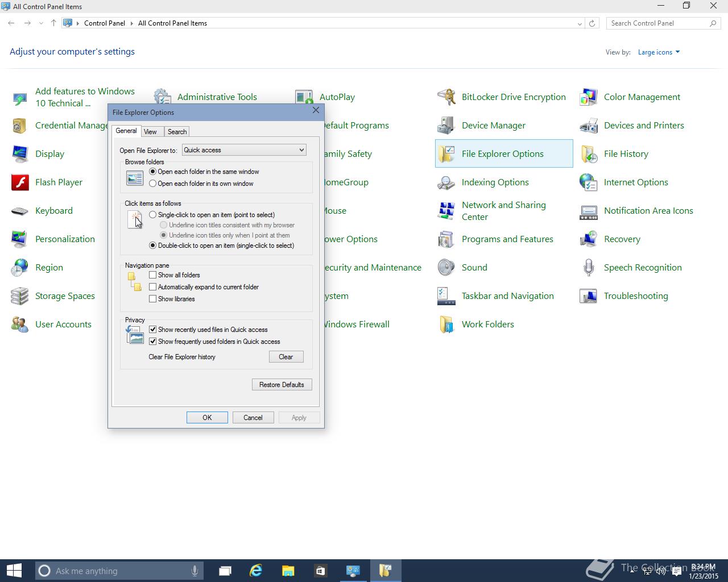Check Automatically expand to current folder
This screenshot has width=728, height=582.
(152, 287)
